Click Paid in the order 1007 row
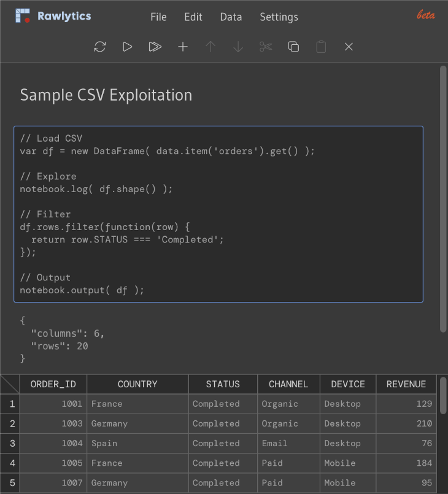 coord(288,483)
